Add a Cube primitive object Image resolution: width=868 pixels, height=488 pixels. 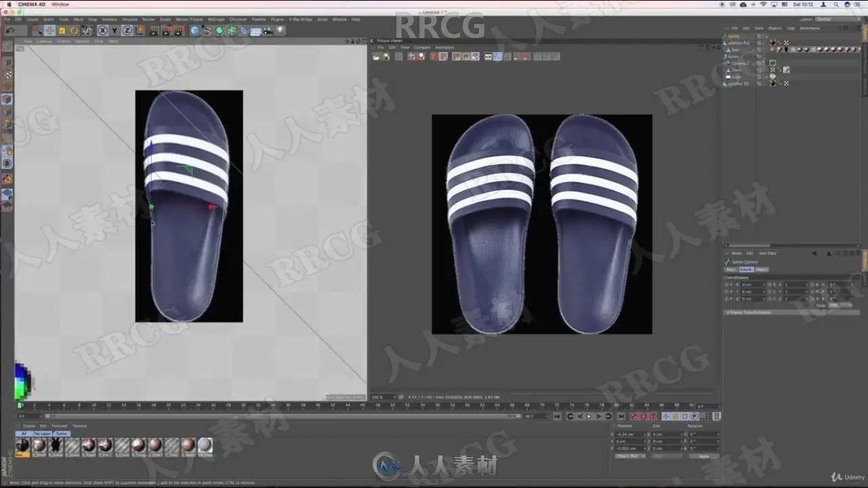click(195, 30)
